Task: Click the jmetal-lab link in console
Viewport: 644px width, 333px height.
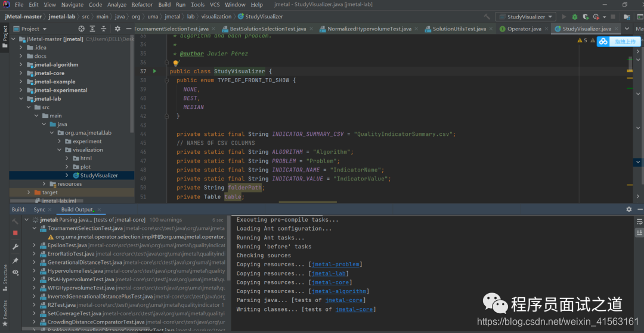Action: pyautogui.click(x=330, y=273)
